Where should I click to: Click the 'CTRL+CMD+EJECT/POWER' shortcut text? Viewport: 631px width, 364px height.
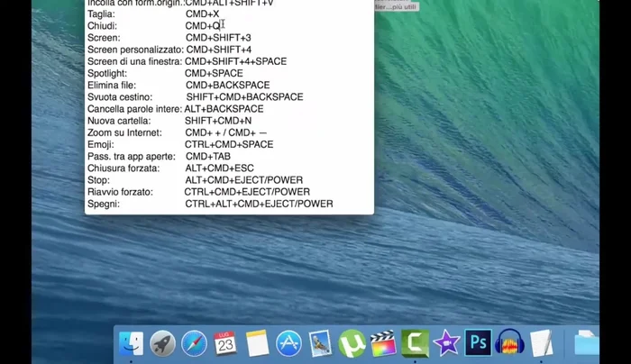247,192
